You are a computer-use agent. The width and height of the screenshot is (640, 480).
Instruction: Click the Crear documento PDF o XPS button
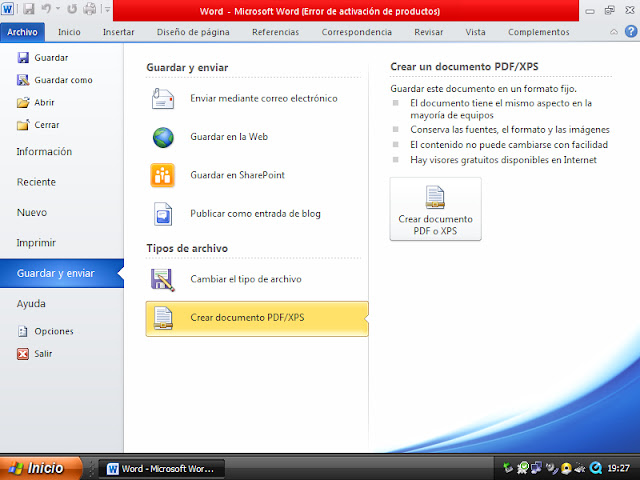(x=435, y=209)
